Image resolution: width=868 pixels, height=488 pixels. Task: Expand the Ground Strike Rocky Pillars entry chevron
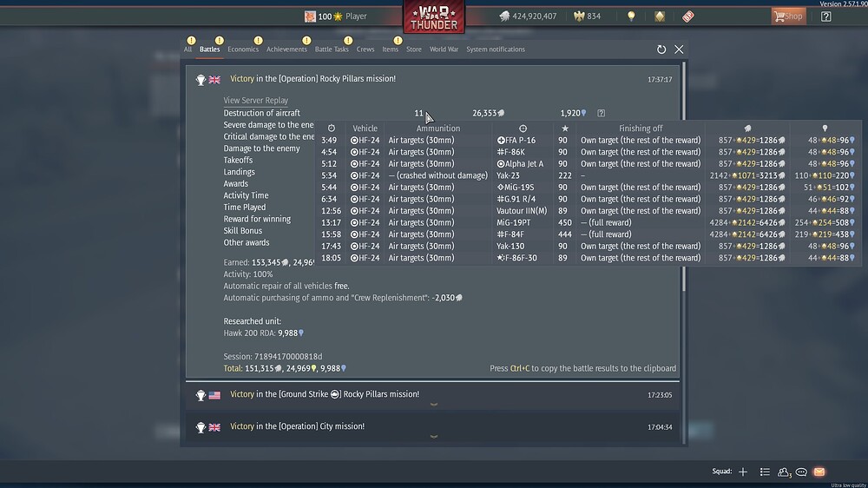pyautogui.click(x=434, y=405)
